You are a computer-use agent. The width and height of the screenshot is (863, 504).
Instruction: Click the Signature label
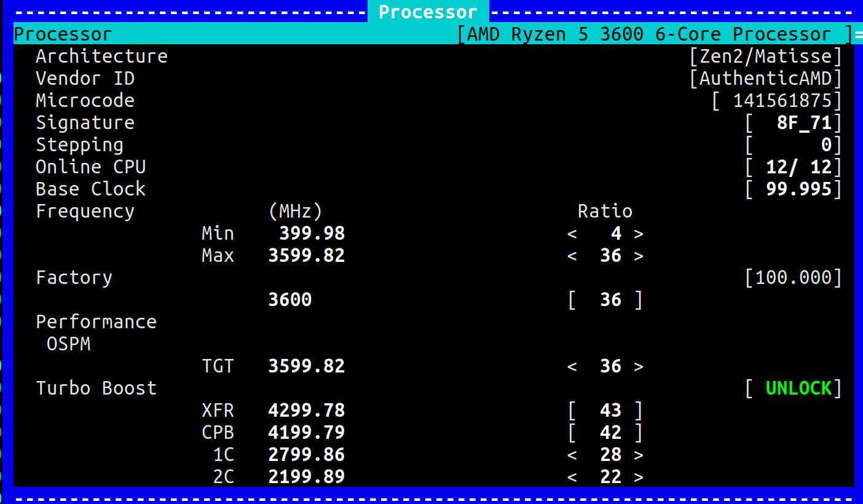click(x=85, y=122)
